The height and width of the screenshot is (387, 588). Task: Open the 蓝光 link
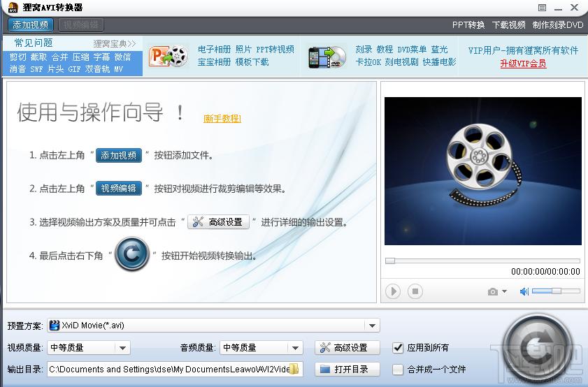click(x=440, y=50)
